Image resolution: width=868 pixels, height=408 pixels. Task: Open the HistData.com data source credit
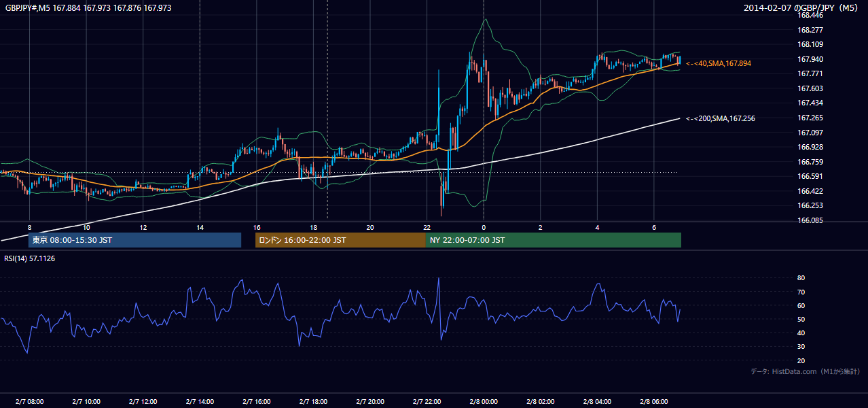(x=806, y=371)
